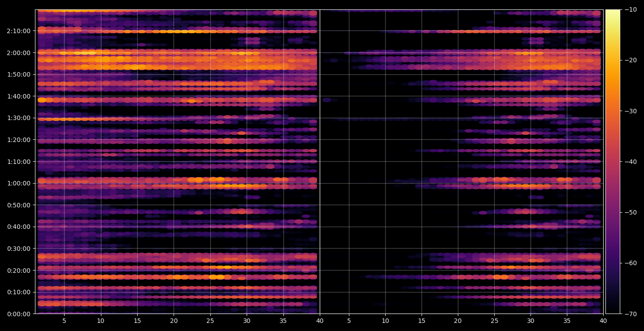Select the 0:40:00 time axis label
This screenshot has height=331, width=644.
point(19,227)
